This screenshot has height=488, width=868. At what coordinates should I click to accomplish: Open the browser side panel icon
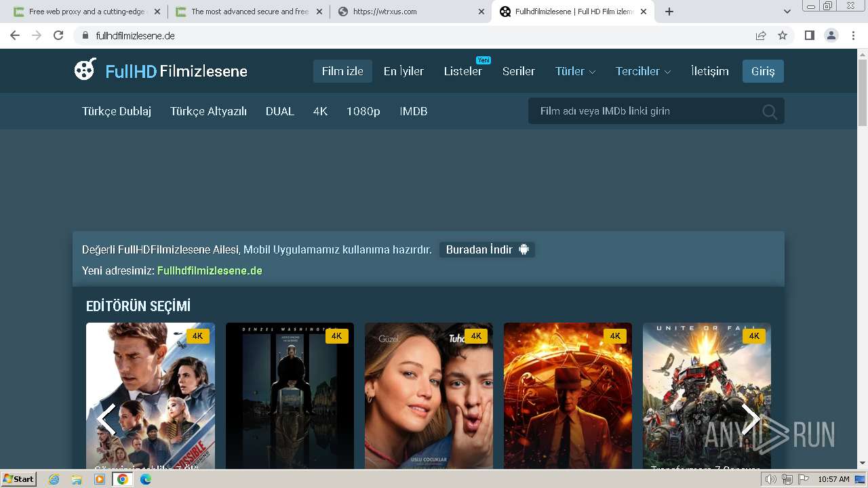click(x=809, y=35)
